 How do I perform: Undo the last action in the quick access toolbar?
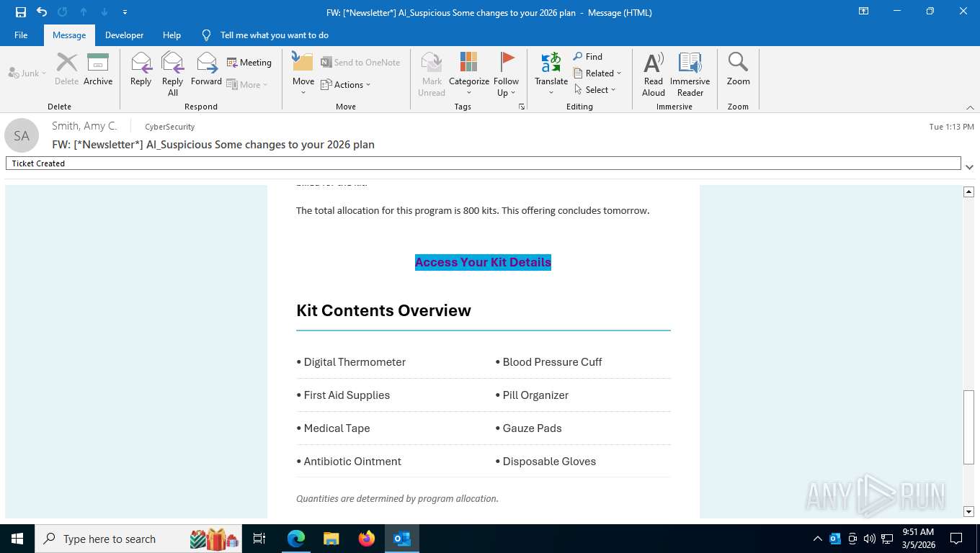[x=42, y=12]
